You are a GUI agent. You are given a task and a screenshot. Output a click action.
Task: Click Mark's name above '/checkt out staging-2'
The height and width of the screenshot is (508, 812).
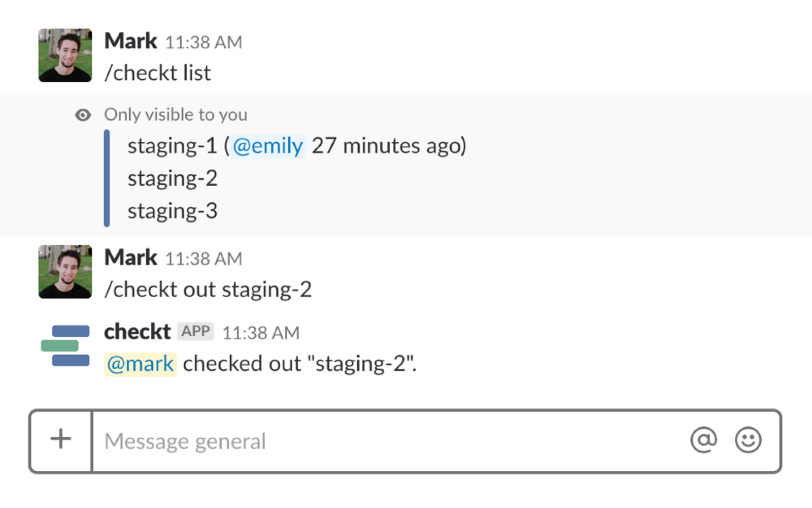click(130, 258)
